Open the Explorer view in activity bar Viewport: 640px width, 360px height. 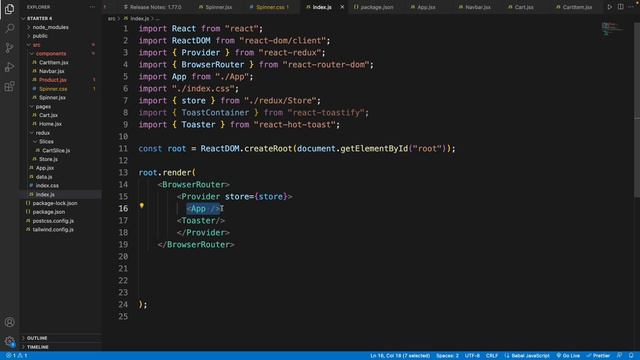(x=9, y=9)
